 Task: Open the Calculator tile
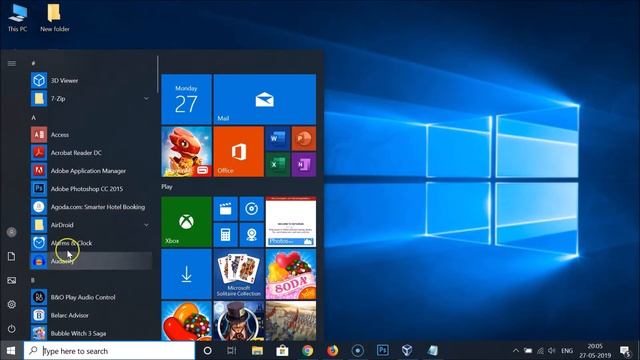pyautogui.click(x=226, y=235)
